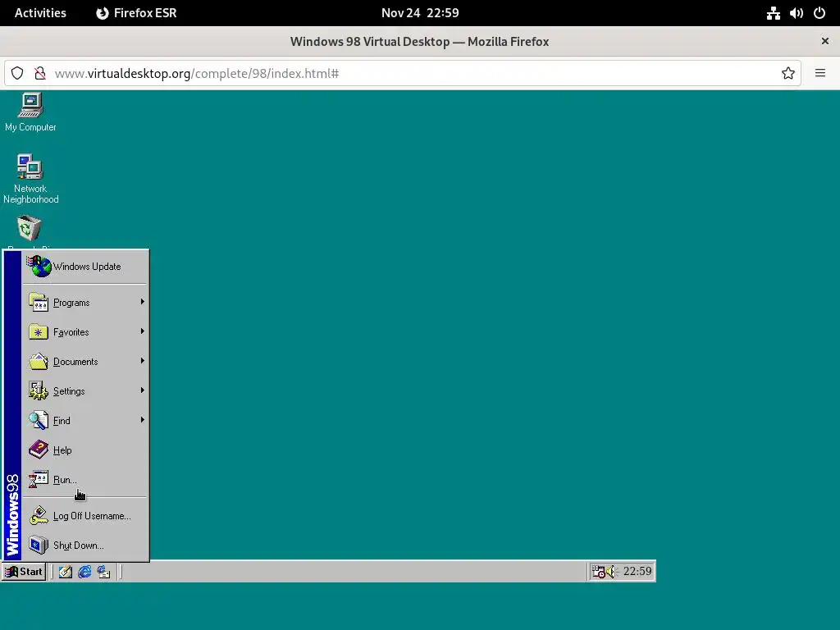Click the Windows Update globe icon
Viewport: 840px width, 630px height.
39,267
